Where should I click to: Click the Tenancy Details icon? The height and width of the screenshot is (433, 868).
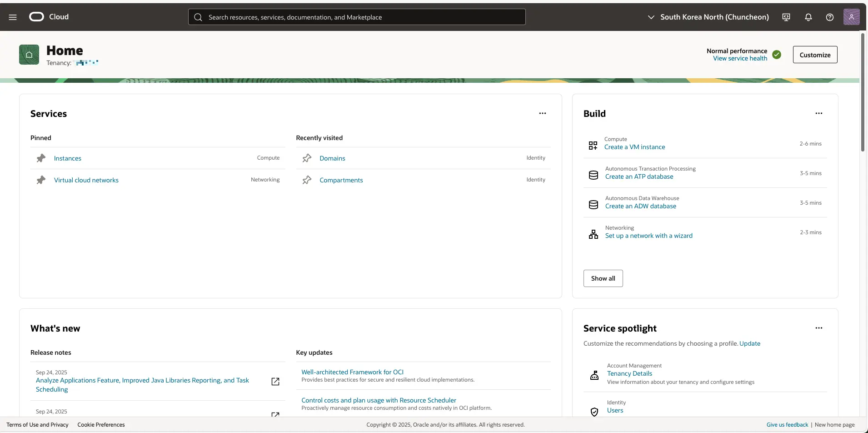(594, 375)
